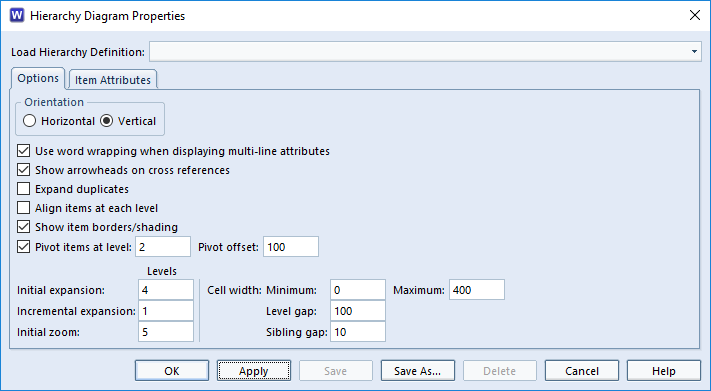The image size is (711, 391).
Task: Switch to the Options tab
Action: pos(38,78)
